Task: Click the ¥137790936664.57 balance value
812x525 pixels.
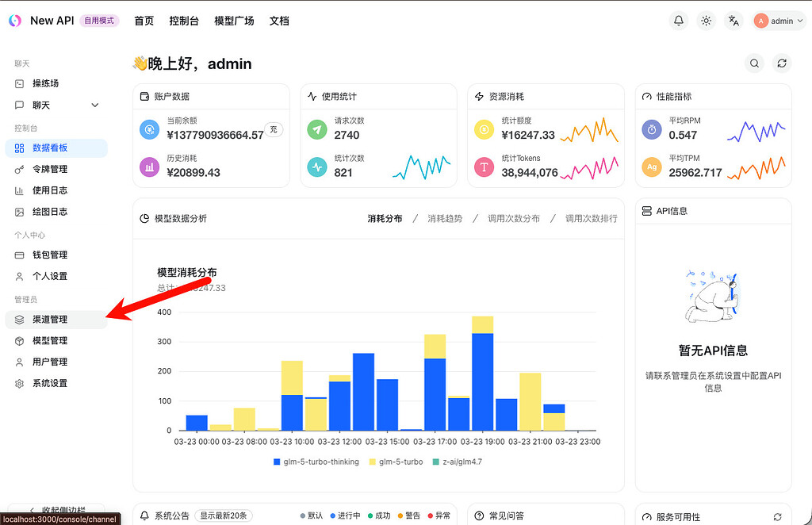Action: coord(215,135)
